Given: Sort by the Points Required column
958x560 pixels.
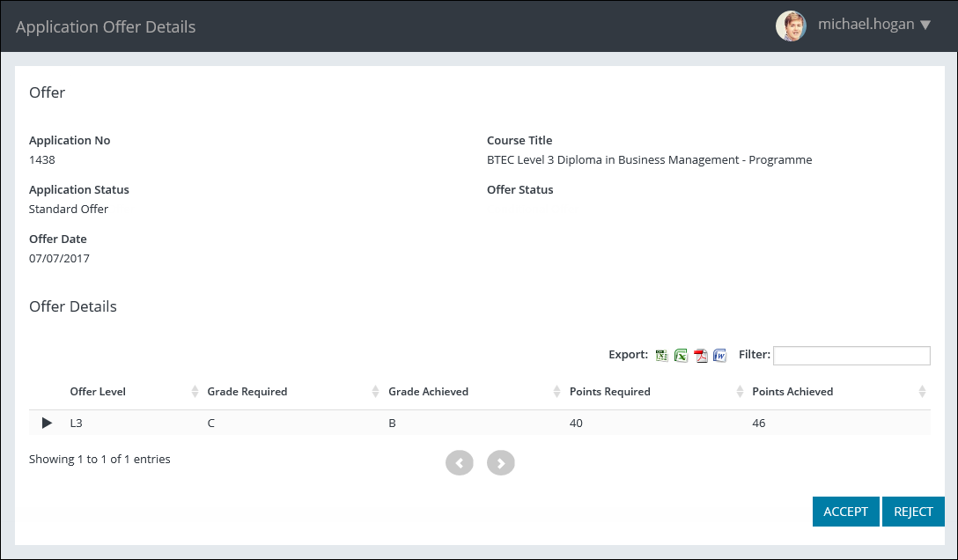Looking at the screenshot, I should tap(610, 392).
